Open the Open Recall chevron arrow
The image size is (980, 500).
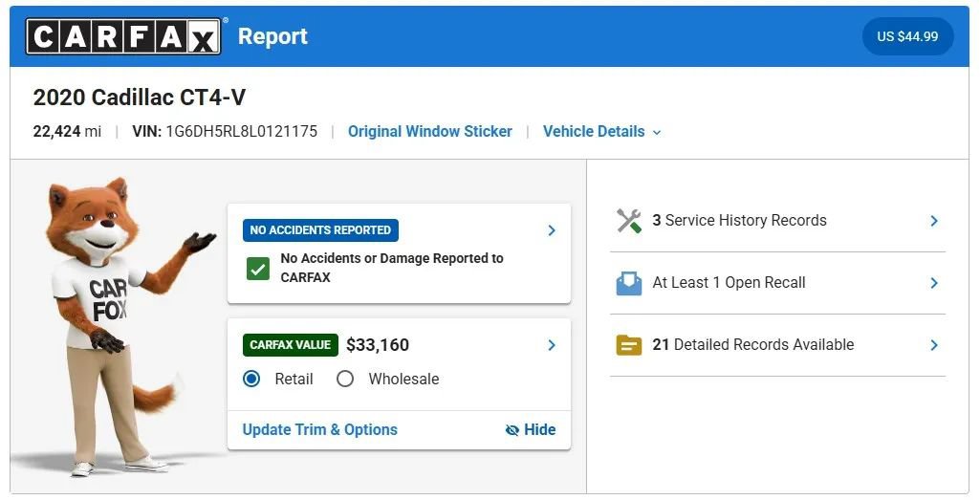(934, 283)
